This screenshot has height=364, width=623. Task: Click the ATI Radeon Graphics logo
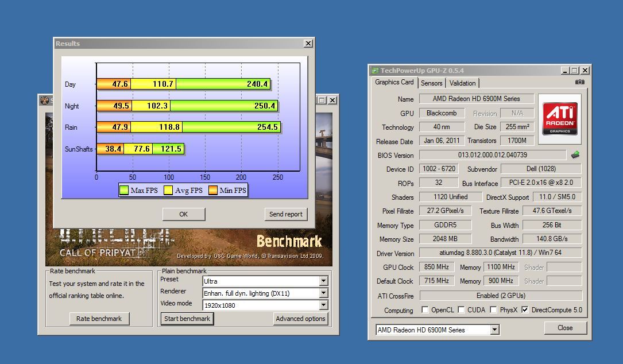[x=560, y=119]
